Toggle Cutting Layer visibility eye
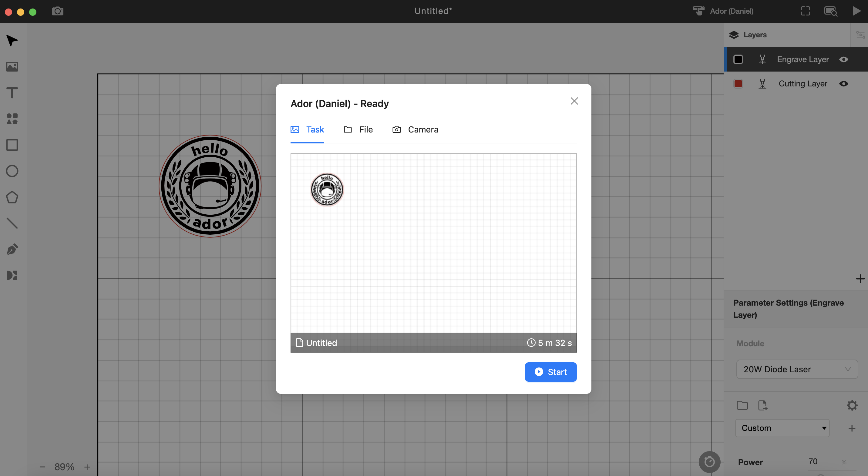 tap(843, 84)
